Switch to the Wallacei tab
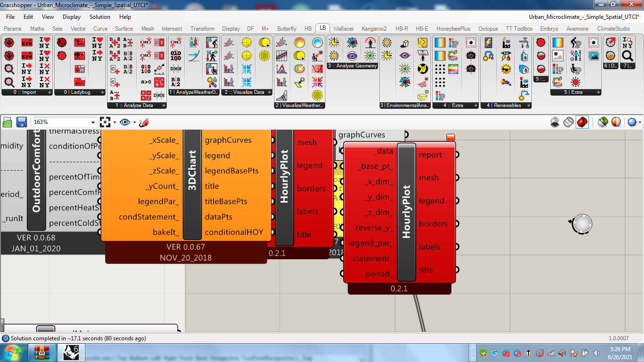This screenshot has height=362, width=644. 343,29
